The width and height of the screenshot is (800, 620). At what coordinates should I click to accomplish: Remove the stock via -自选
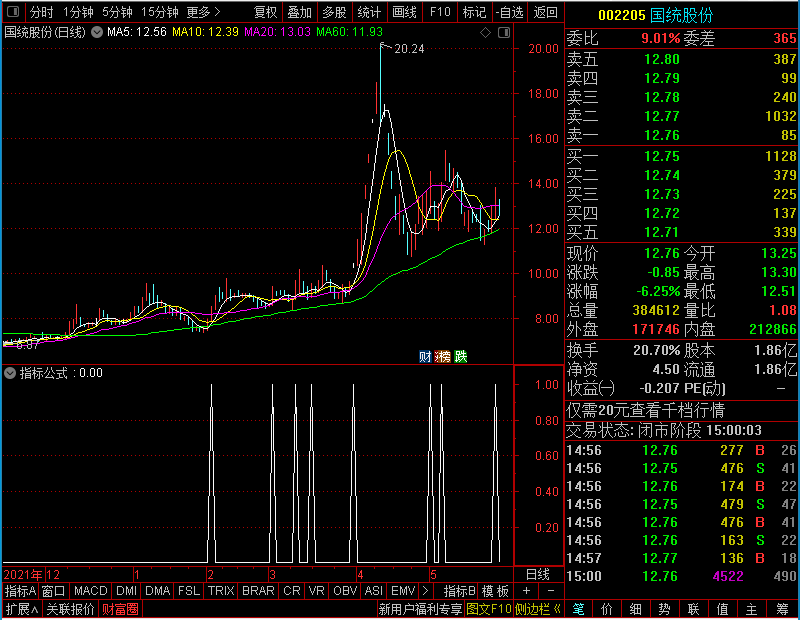point(510,12)
